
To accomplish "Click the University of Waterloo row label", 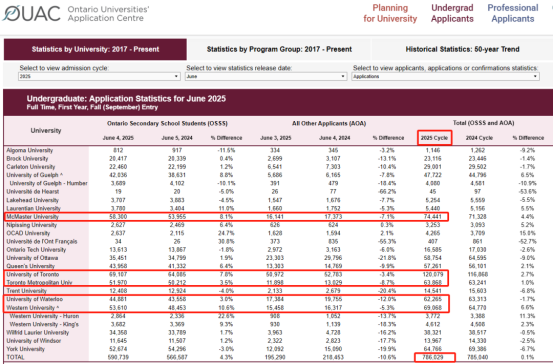I will pyautogui.click(x=35, y=299).
